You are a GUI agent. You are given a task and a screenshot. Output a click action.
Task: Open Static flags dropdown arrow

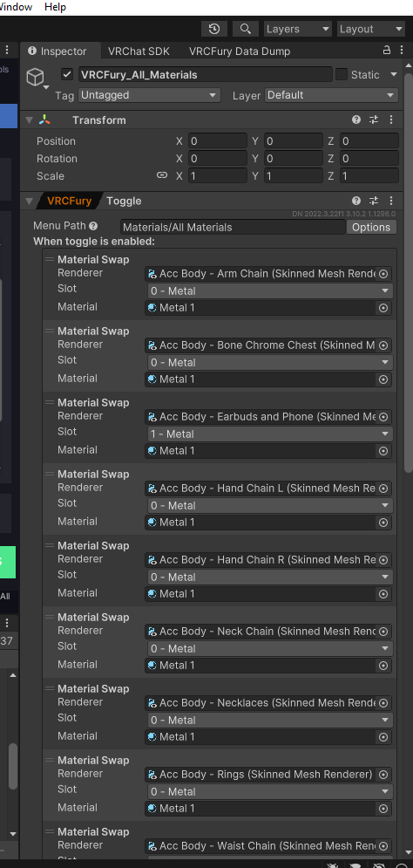coord(394,74)
